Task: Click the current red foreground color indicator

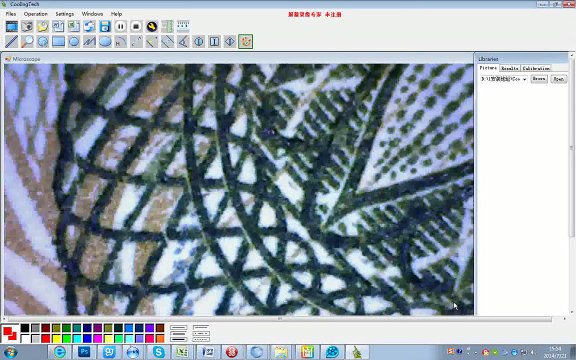Action: 8,332
